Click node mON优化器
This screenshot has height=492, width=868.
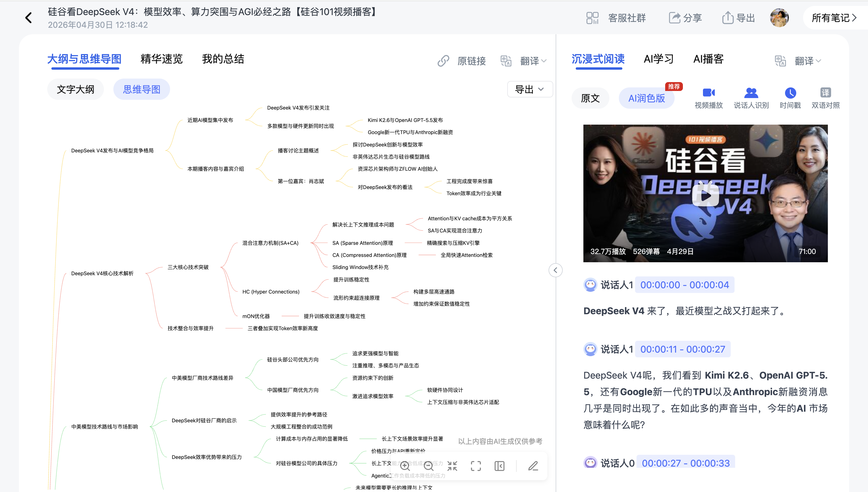[256, 316]
